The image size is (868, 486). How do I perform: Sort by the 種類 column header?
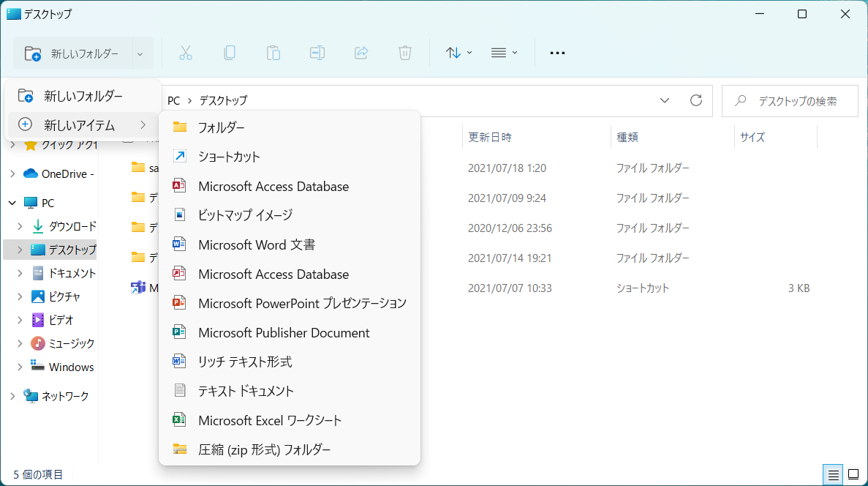[x=627, y=138]
